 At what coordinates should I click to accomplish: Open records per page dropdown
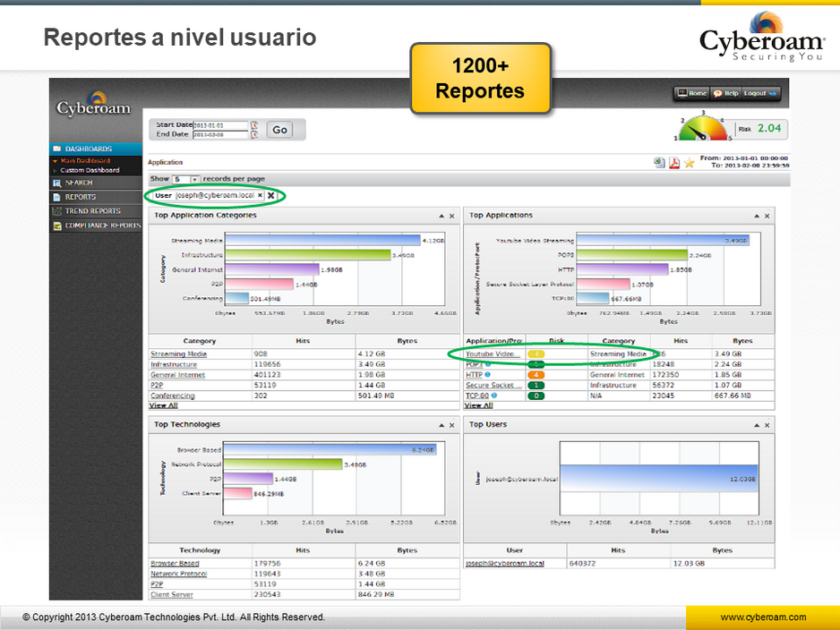[195, 179]
